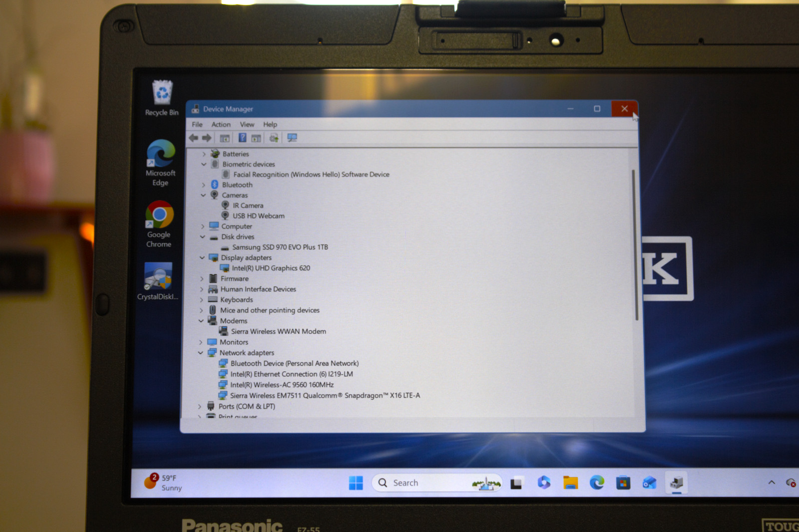This screenshot has height=532, width=799.
Task: Open the Windows Start button
Action: (x=356, y=483)
